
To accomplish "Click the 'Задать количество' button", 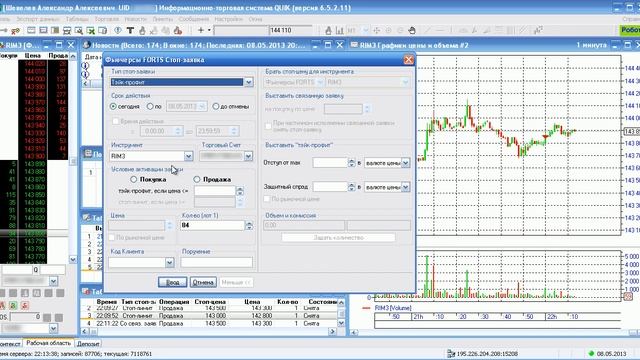I will (338, 237).
